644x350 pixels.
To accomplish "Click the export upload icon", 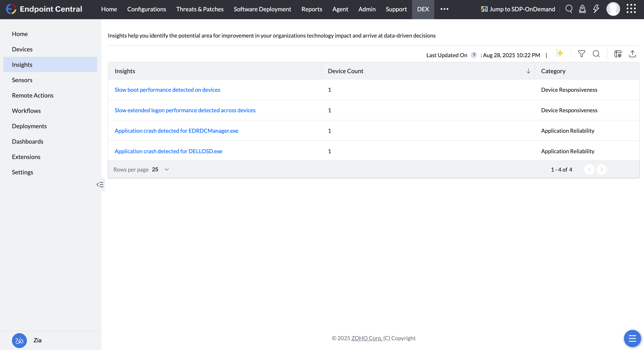I will click(632, 54).
